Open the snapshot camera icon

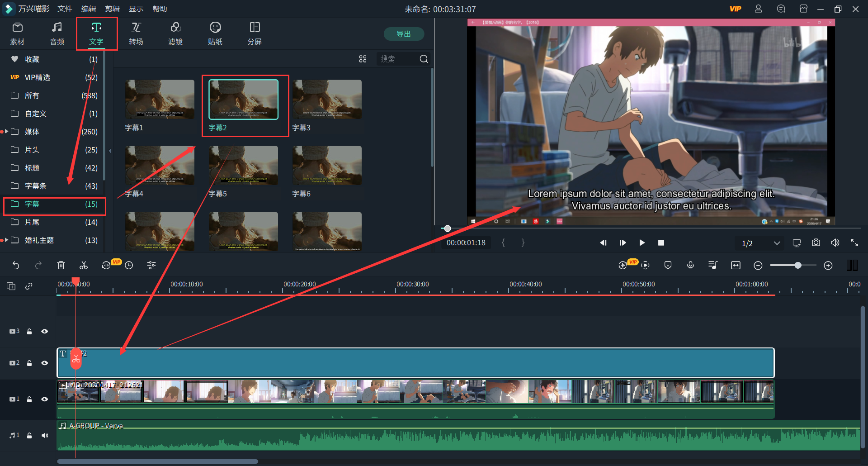click(816, 243)
